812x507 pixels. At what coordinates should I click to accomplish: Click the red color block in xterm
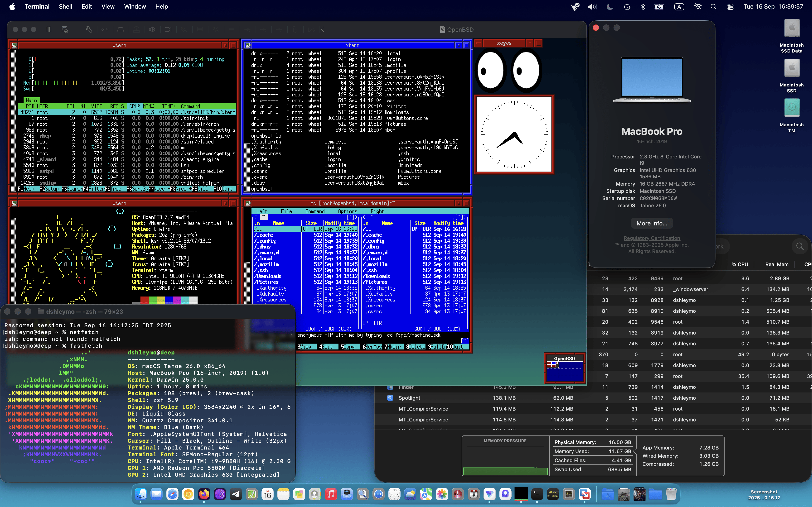[x=145, y=300]
